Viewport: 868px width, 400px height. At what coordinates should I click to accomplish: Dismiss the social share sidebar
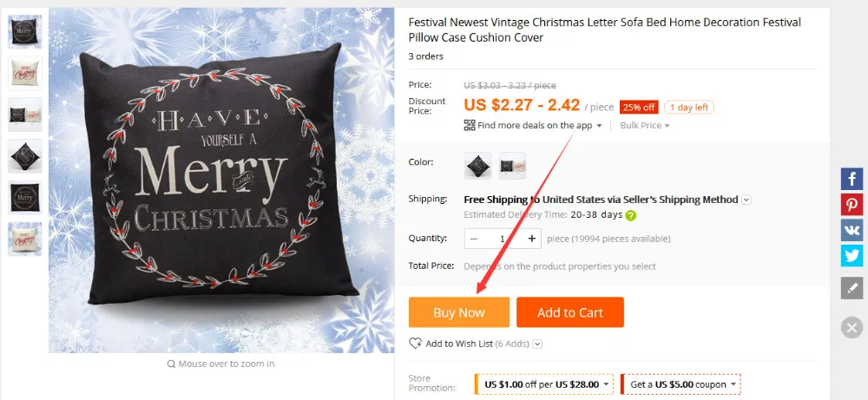(x=852, y=327)
